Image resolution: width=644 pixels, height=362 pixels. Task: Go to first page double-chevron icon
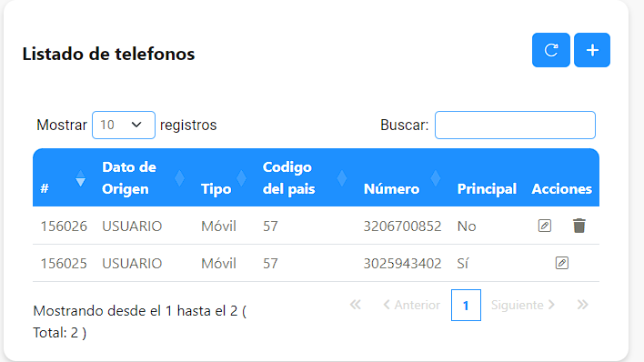[356, 305]
